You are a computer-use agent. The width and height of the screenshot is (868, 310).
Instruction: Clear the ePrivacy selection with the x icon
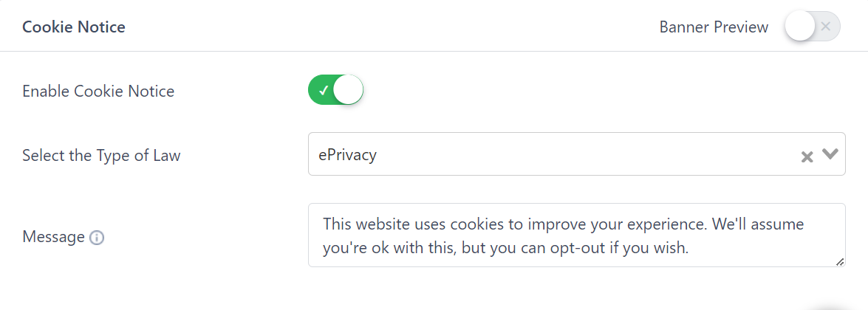[807, 156]
